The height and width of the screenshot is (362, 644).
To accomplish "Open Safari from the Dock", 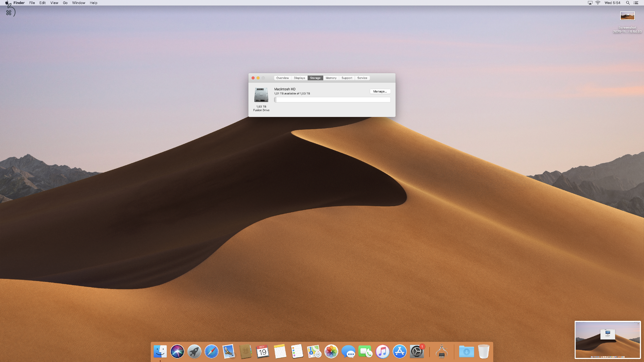I will tap(211, 351).
